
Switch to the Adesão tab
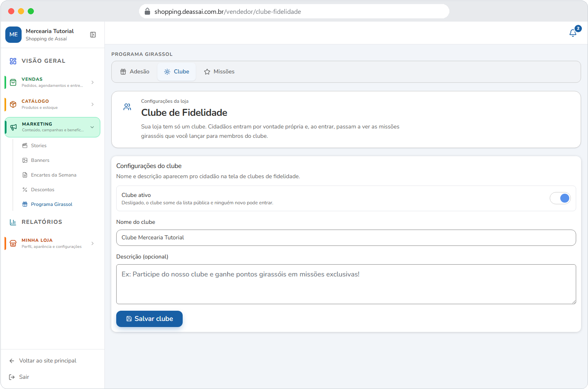tap(135, 72)
